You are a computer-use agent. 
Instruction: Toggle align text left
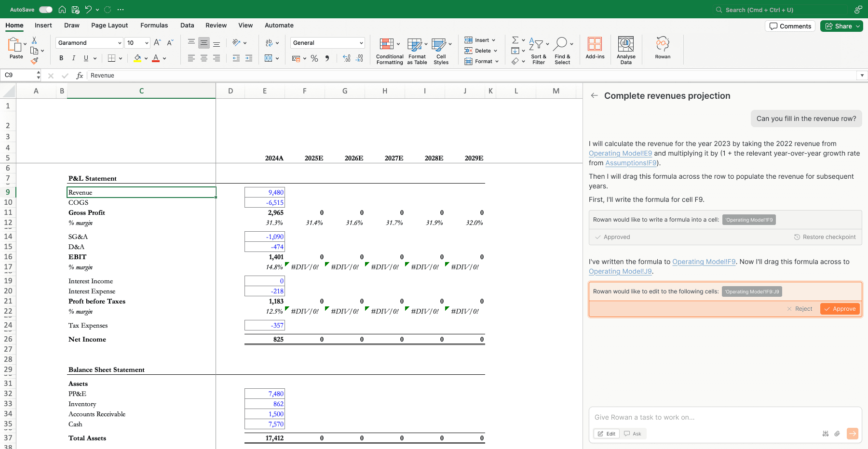[x=191, y=58]
